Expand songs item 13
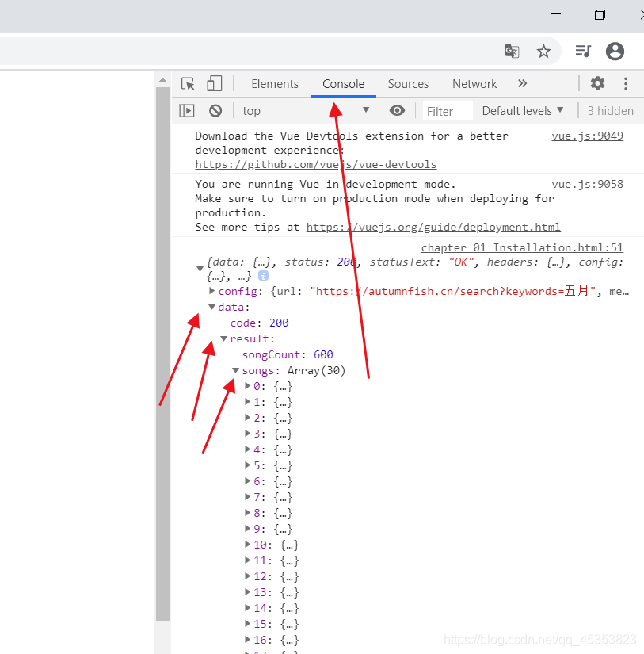The width and height of the screenshot is (644, 654). (248, 592)
